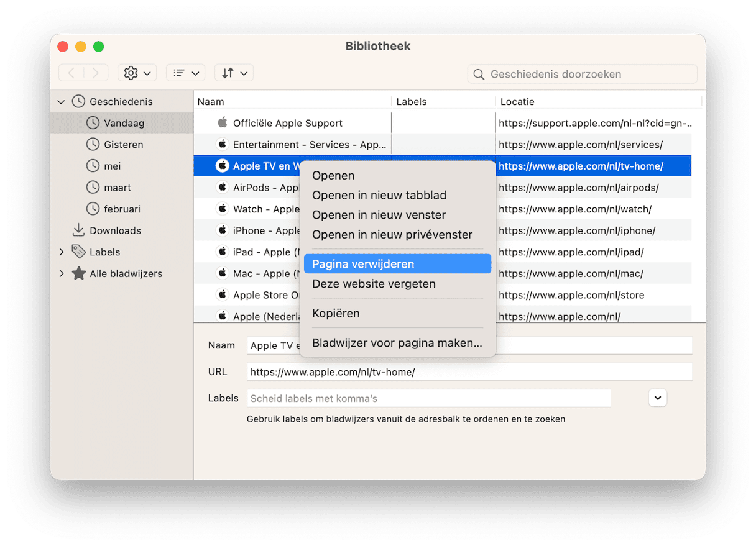
Task: Collapse the Geschiedenis tree section
Action: [x=61, y=102]
